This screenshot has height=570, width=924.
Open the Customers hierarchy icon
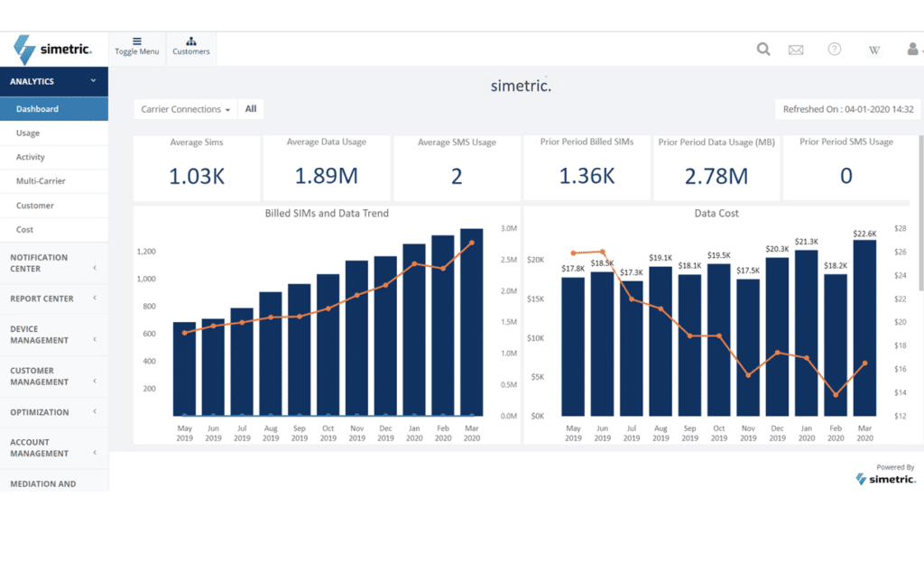191,41
